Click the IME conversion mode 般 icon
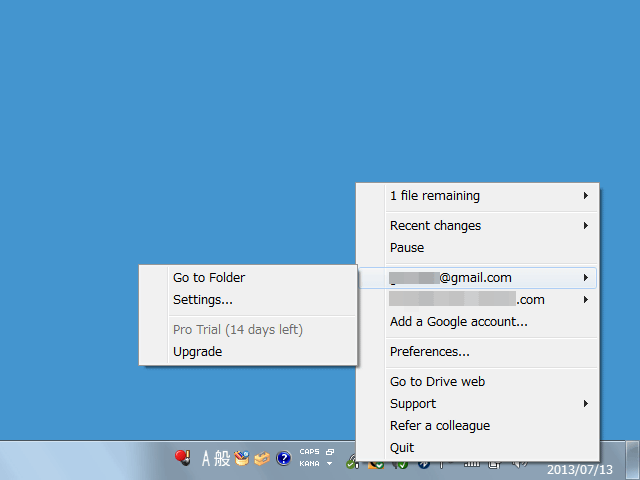This screenshot has width=640, height=480. click(x=222, y=458)
